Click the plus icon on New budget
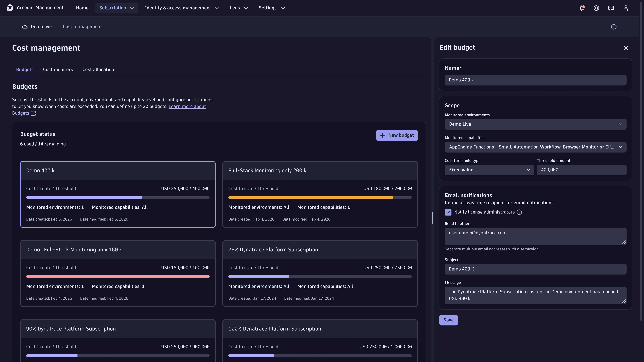This screenshot has height=362, width=644. click(x=382, y=135)
